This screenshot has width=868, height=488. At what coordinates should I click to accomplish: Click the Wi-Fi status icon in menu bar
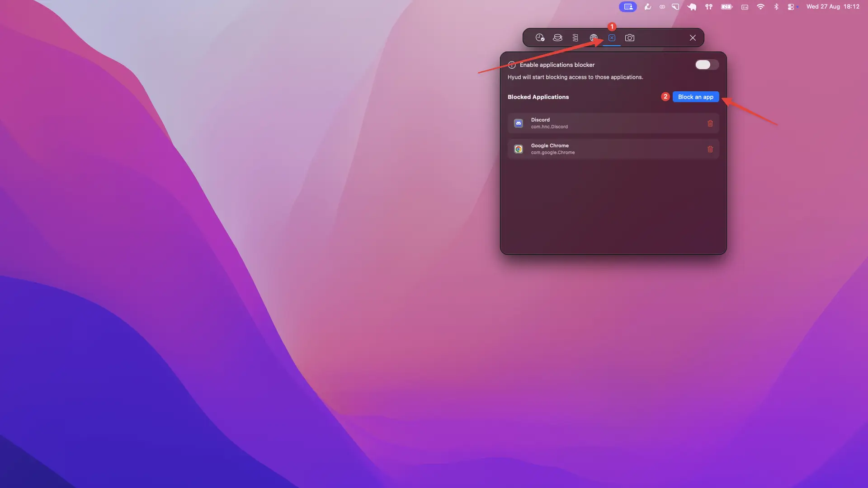pyautogui.click(x=760, y=7)
